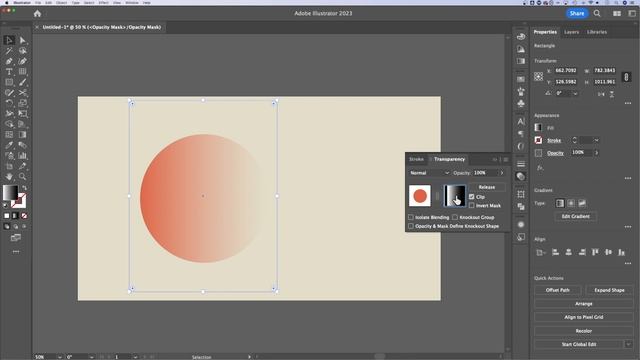Viewport: 640px width, 360px height.
Task: Expand the Properties panel Opacity arrow
Action: (596, 153)
